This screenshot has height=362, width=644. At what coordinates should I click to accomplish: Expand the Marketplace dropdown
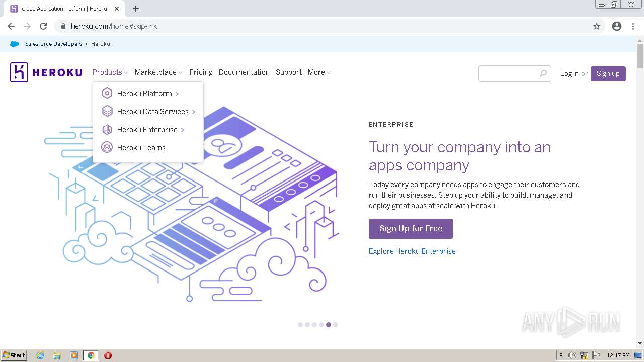pos(158,72)
